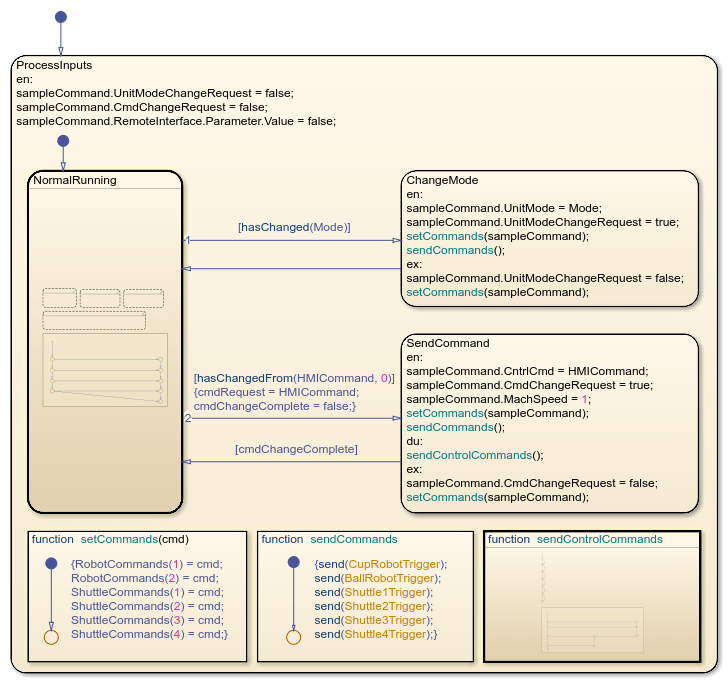Click the ProcessInputs state label
Image resolution: width=728 pixels, height=683 pixels.
54,65
